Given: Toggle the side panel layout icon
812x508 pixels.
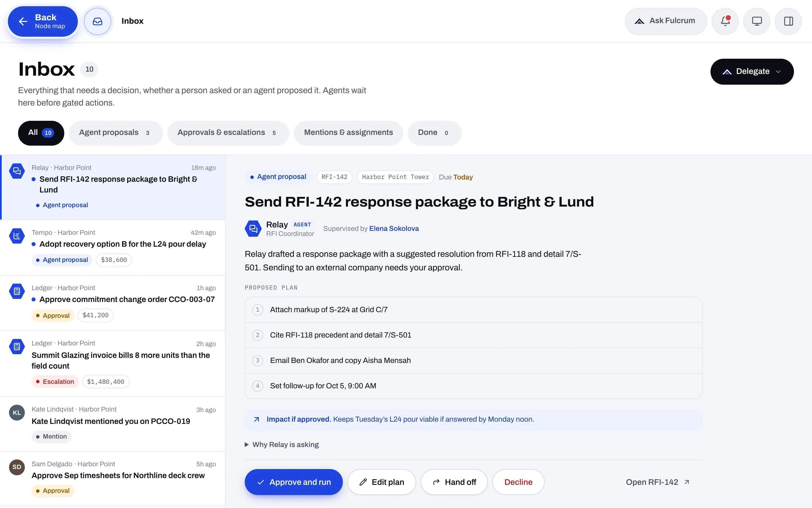Looking at the screenshot, I should [x=788, y=21].
